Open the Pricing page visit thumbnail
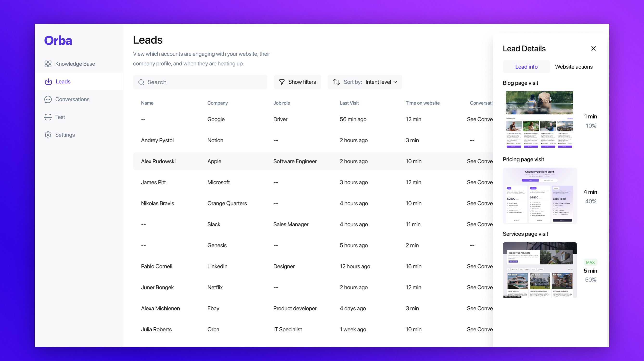644x361 pixels. click(x=540, y=196)
